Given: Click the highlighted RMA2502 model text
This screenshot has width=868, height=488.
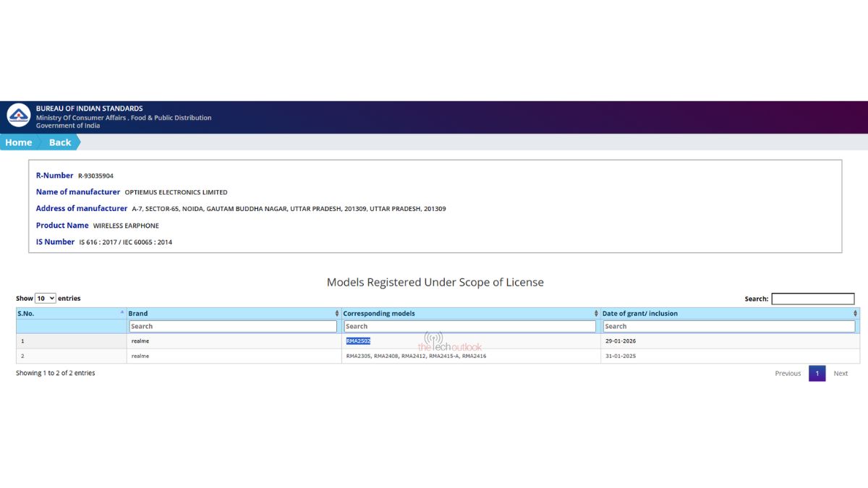Looking at the screenshot, I should coord(358,341).
